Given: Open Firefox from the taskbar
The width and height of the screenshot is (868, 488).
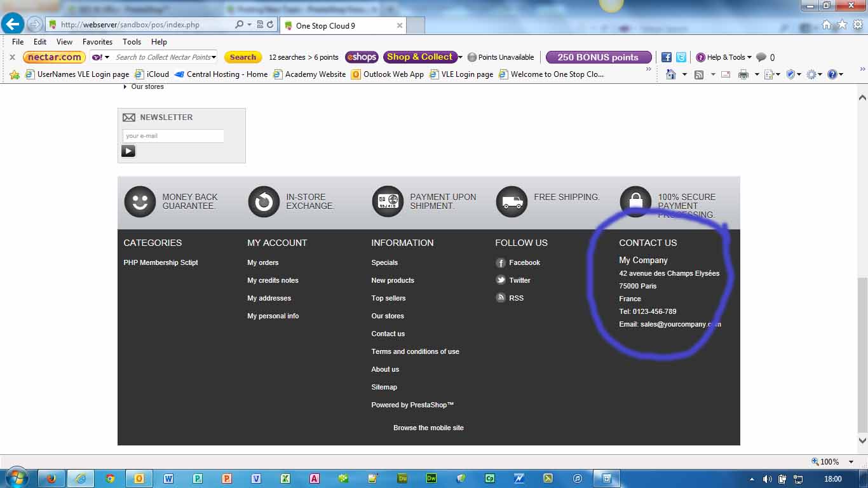Looking at the screenshot, I should (51, 478).
